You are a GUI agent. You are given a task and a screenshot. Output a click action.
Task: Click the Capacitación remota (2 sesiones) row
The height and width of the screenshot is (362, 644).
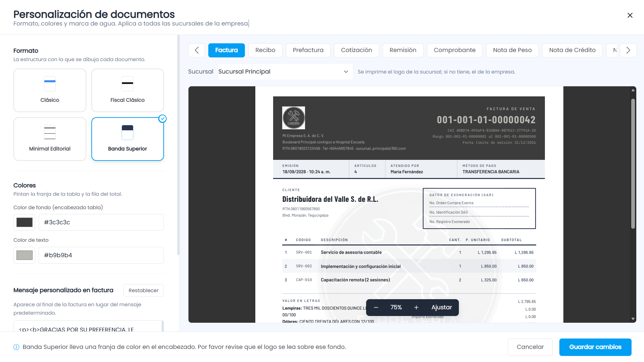[409, 280]
